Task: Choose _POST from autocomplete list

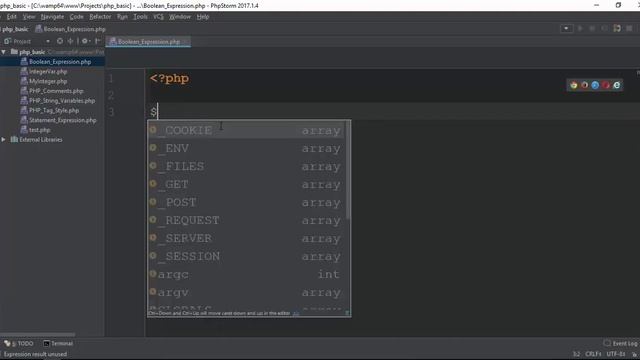Action: pos(247,202)
